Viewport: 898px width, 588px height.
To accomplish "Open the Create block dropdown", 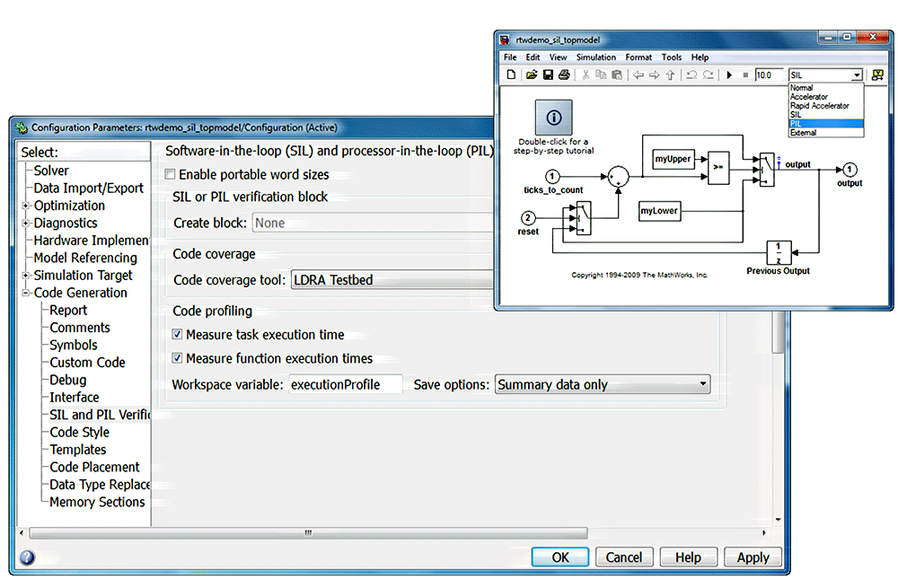I will [373, 223].
